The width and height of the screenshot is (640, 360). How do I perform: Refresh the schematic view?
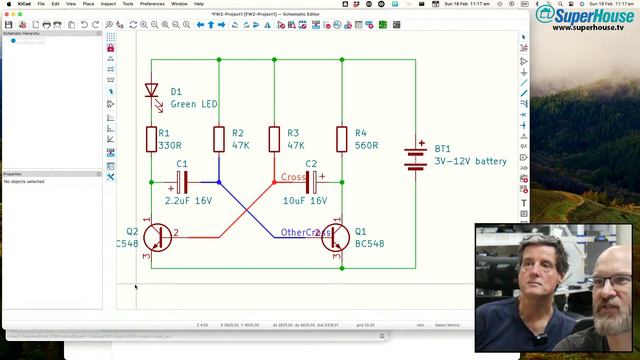point(133,25)
